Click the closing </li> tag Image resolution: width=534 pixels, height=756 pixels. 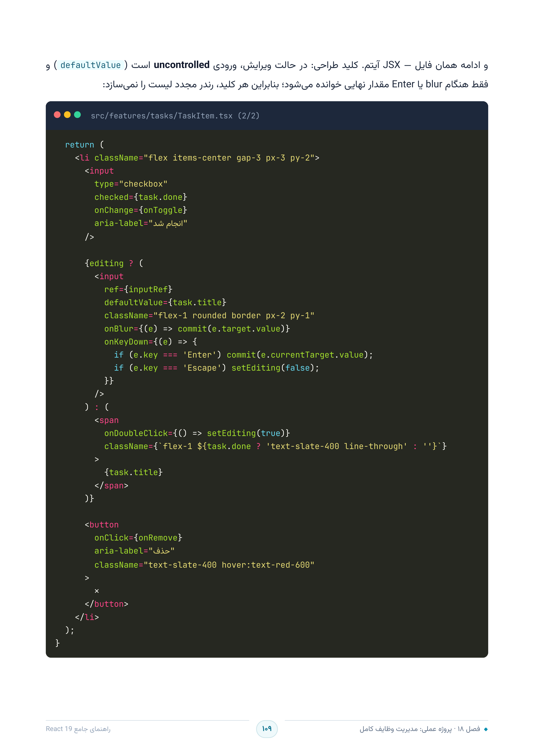pos(87,617)
